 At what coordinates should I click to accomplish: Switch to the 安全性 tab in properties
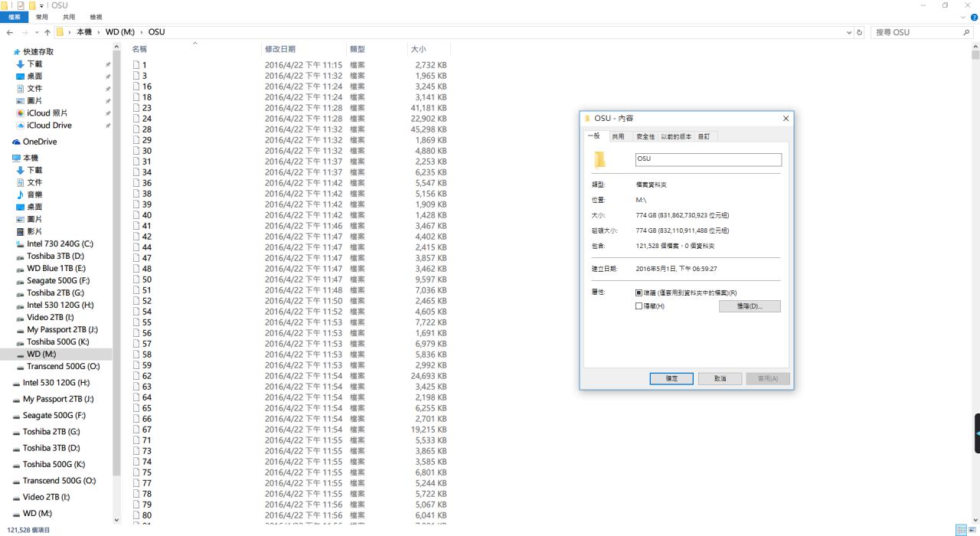645,136
